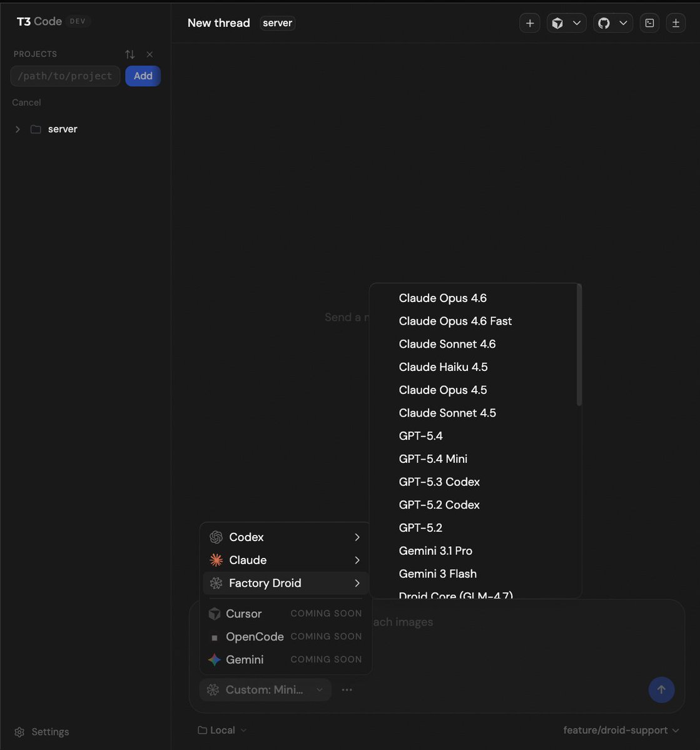Click the plus icon in the top toolbar
The width and height of the screenshot is (700, 750).
click(x=530, y=23)
